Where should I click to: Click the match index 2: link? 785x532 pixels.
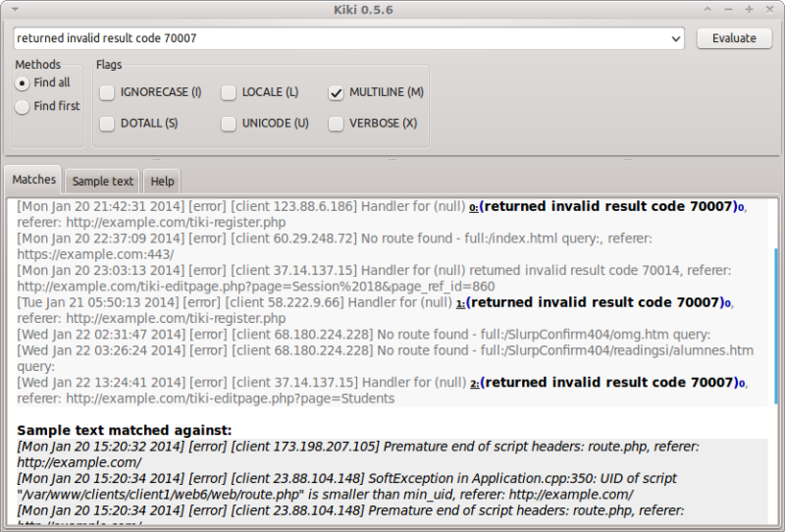473,384
